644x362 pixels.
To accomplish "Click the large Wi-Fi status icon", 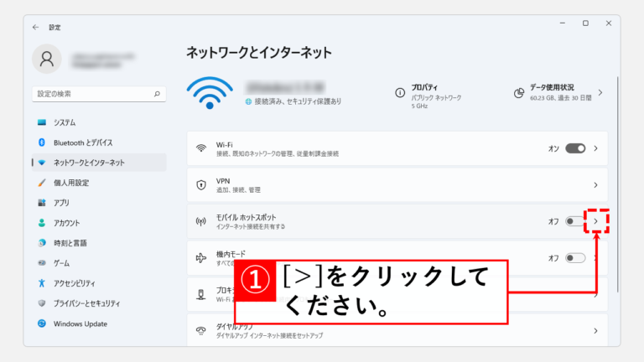I will 210,93.
